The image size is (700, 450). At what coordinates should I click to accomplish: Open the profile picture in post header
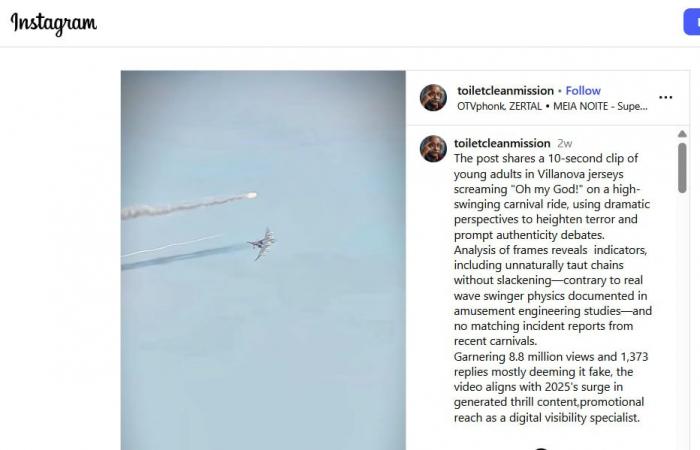click(x=433, y=97)
